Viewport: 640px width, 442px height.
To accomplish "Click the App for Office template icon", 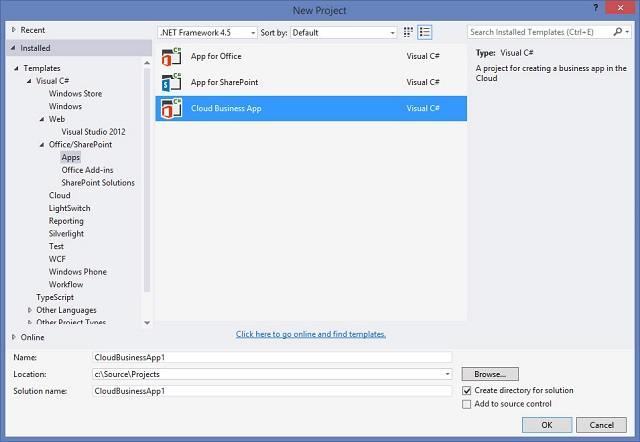I will click(x=171, y=56).
